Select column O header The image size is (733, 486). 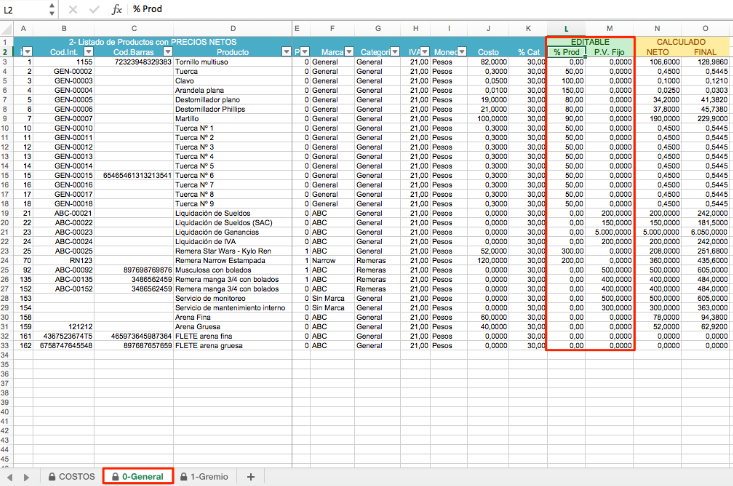[705, 29]
